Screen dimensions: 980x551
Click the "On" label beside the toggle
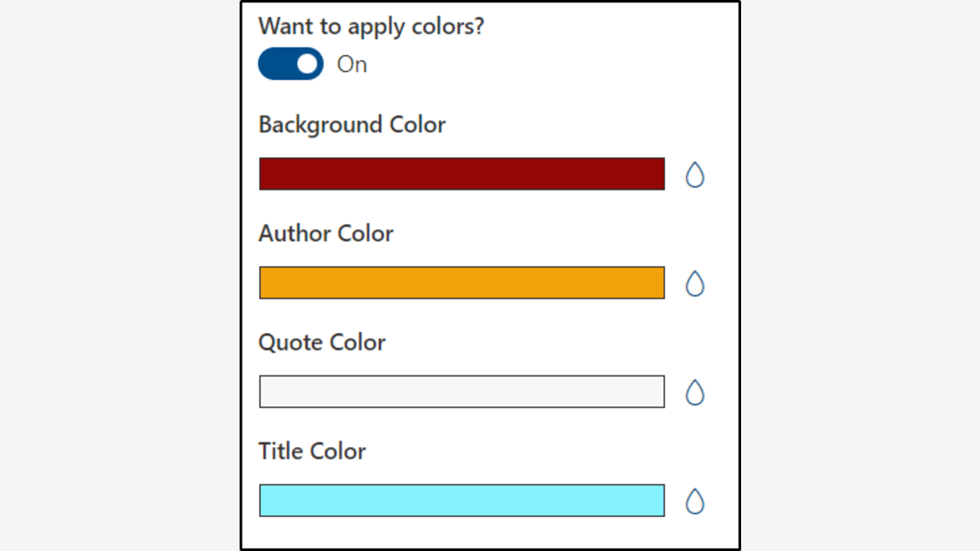point(352,65)
